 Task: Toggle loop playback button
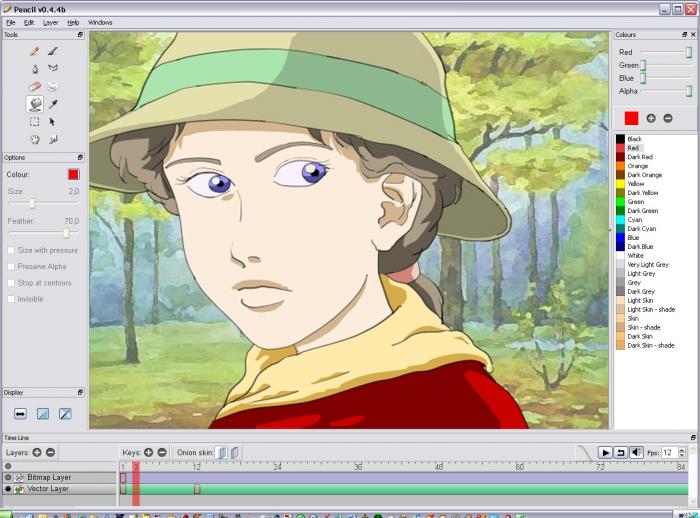click(621, 452)
